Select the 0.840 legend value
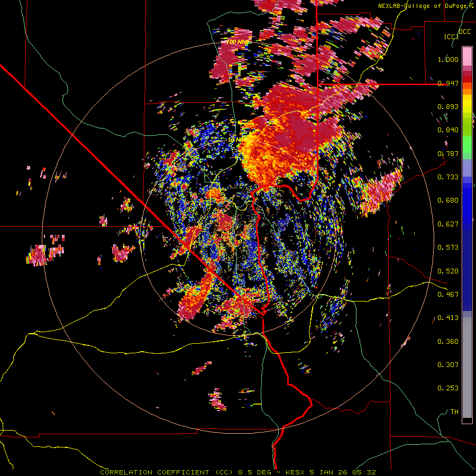Screen dimensions: 476x476 tap(448, 130)
